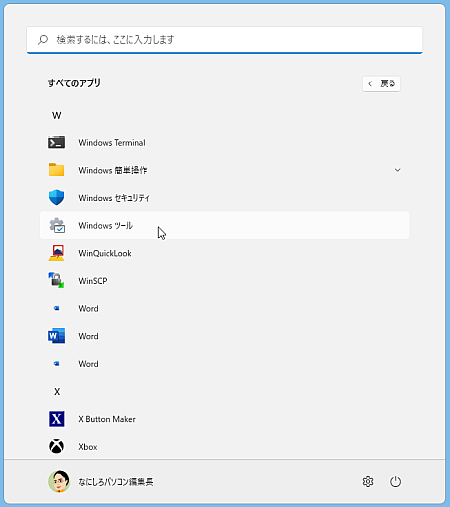Click the X letter group header
Image resolution: width=450 pixels, height=507 pixels.
pyautogui.click(x=57, y=391)
